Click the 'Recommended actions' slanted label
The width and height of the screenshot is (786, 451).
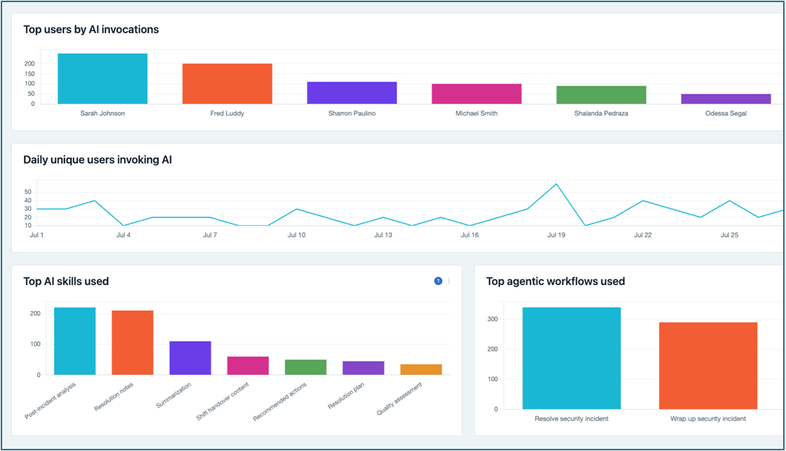pos(279,401)
